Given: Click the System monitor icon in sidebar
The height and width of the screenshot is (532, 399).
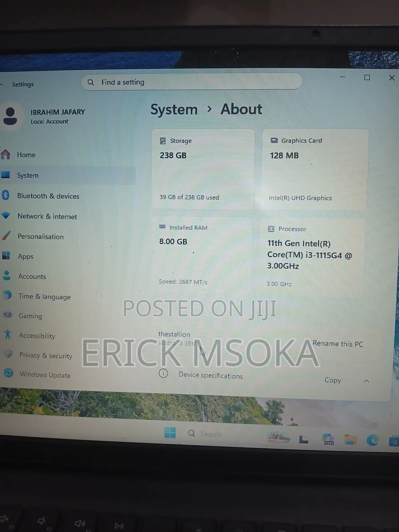Looking at the screenshot, I should point(5,175).
